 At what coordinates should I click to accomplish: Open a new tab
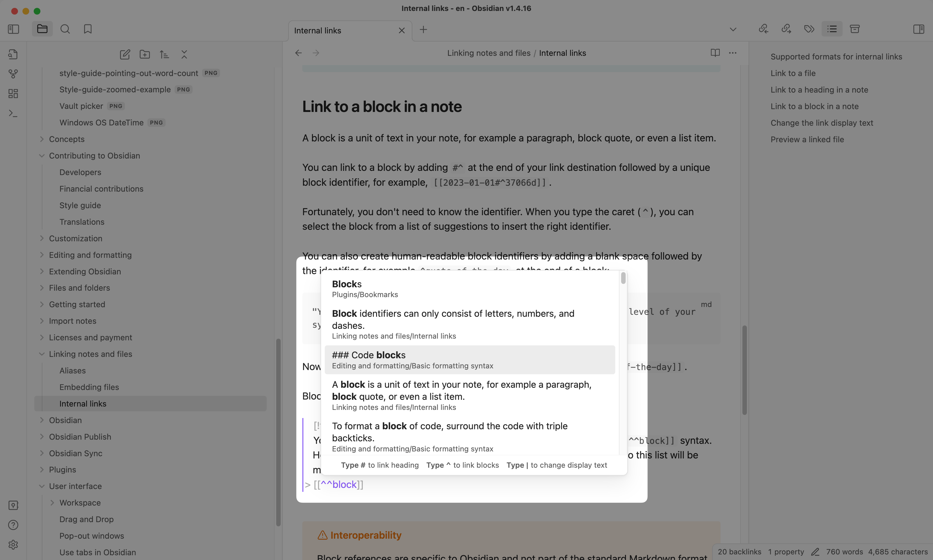[x=424, y=29]
